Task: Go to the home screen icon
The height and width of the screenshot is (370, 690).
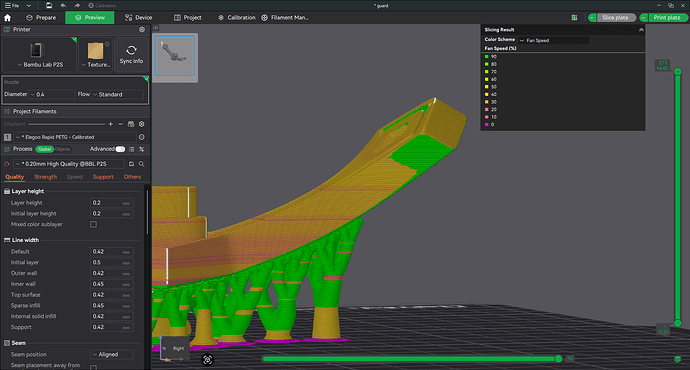Action: point(7,18)
